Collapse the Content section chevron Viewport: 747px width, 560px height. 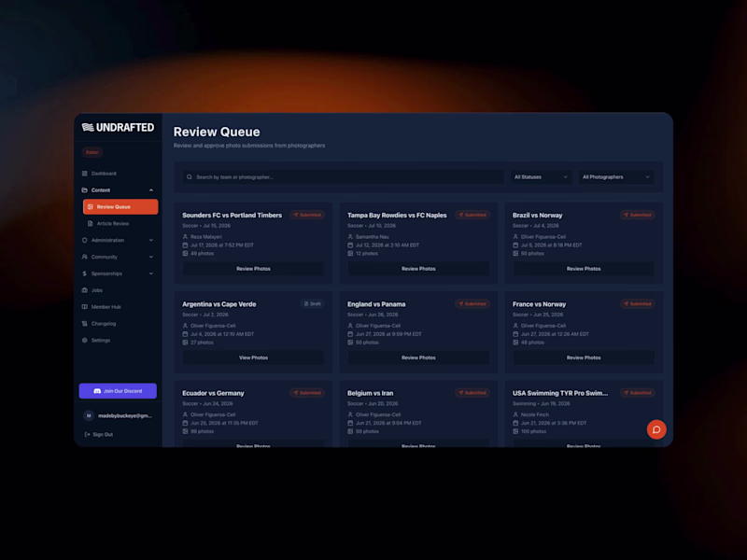click(x=151, y=190)
